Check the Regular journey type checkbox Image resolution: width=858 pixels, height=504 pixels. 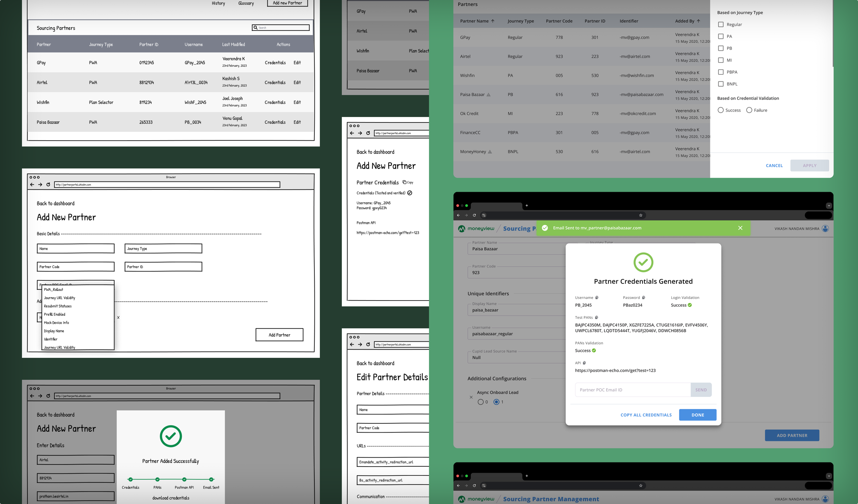pyautogui.click(x=721, y=24)
